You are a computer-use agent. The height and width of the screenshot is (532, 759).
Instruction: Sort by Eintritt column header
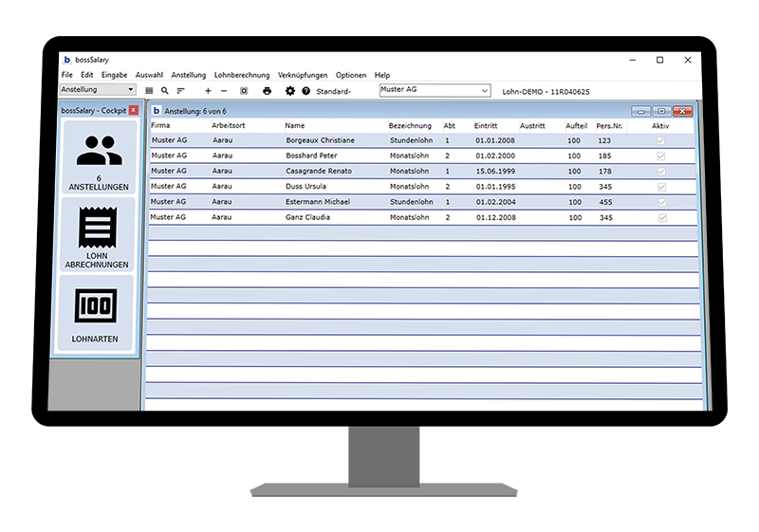point(486,126)
